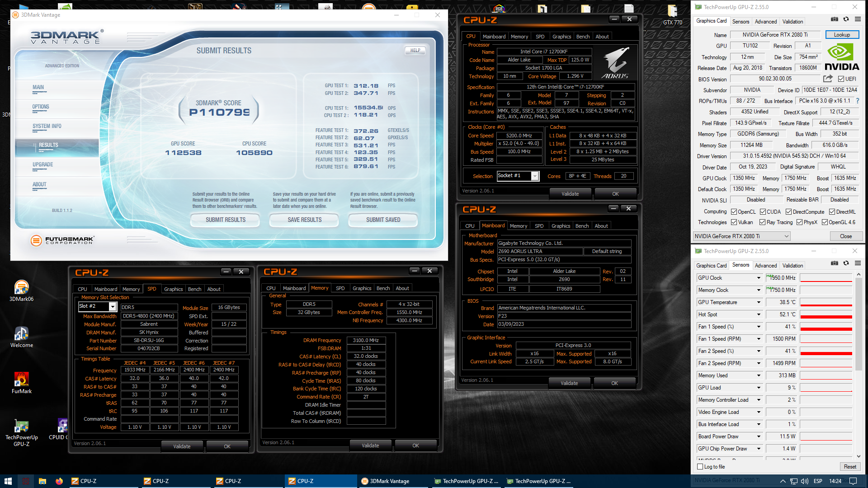Click the Lookup button in GPU-Z
The width and height of the screenshot is (868, 488).
pos(842,35)
